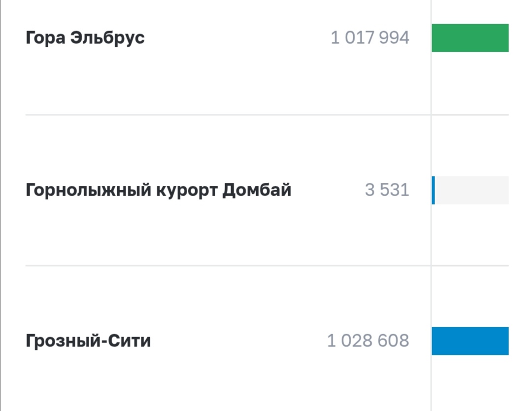Click the 1 017 994 vote count
Viewport: 532px width, 411px height.
[x=370, y=37]
